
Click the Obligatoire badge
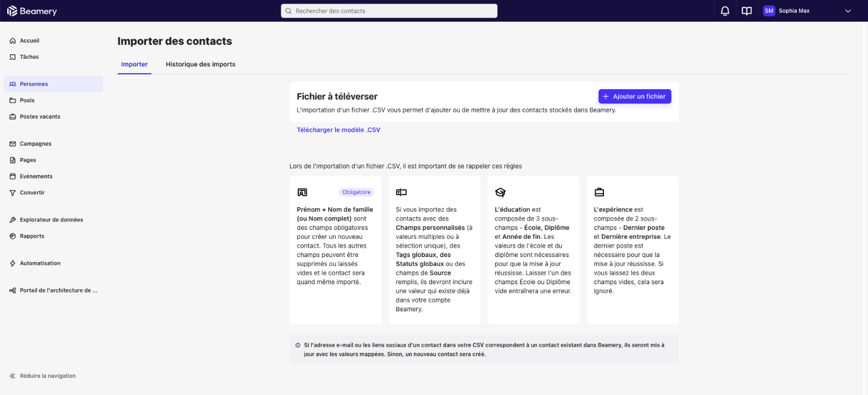[x=356, y=192]
